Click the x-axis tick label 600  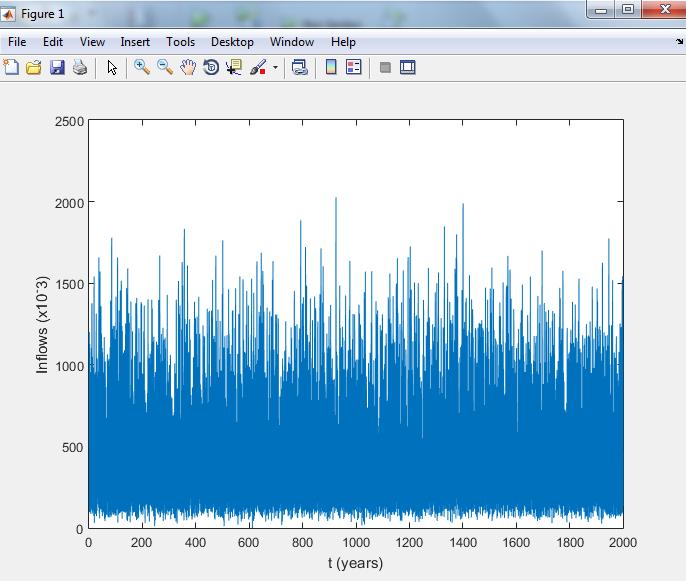click(x=248, y=542)
